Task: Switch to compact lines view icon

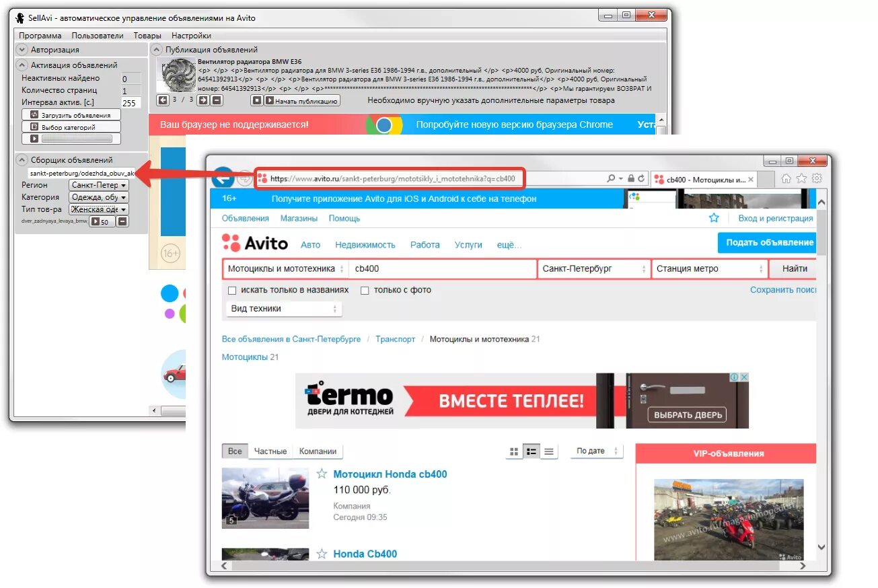Action: point(549,451)
